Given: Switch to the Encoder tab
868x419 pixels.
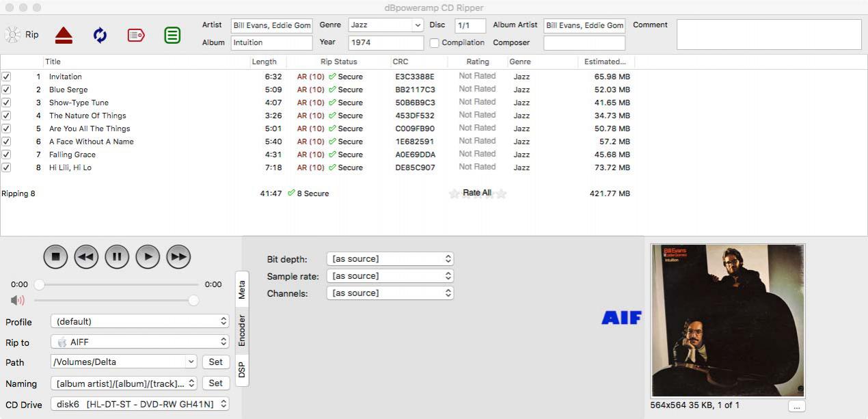Looking at the screenshot, I should (242, 330).
